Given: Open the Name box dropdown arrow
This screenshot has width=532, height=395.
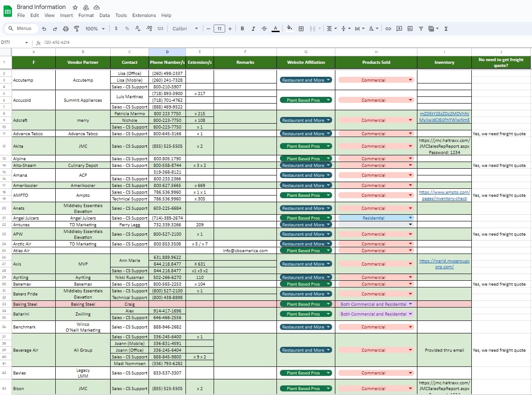Looking at the screenshot, I should point(26,42).
